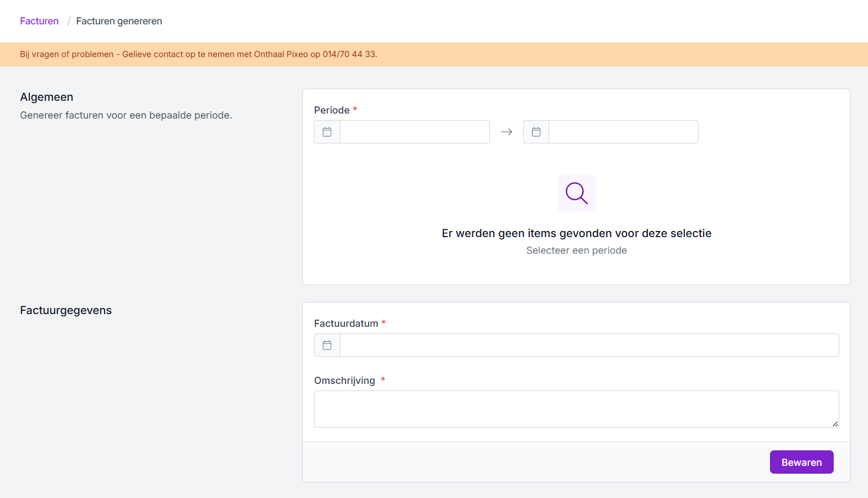This screenshot has width=868, height=498.
Task: Click inside the Omschrijving text area
Action: click(x=576, y=409)
